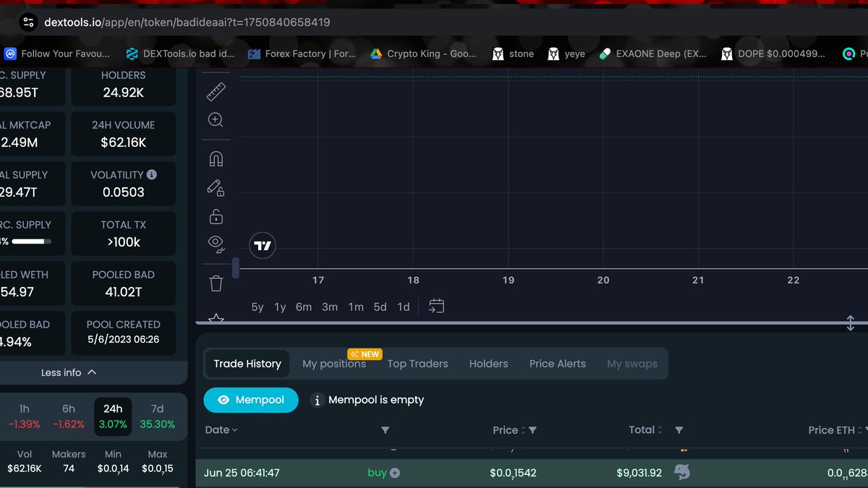Set chart range to 1d

[404, 307]
